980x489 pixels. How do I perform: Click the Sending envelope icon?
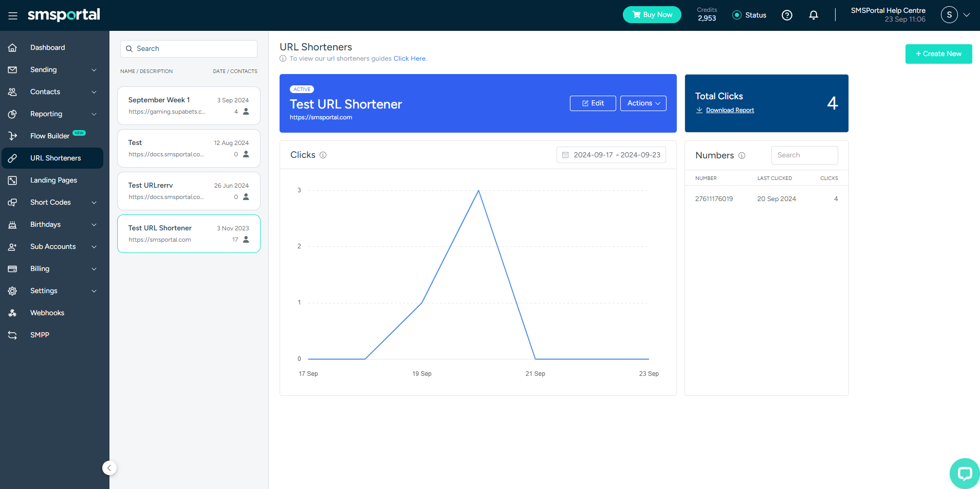click(x=13, y=70)
